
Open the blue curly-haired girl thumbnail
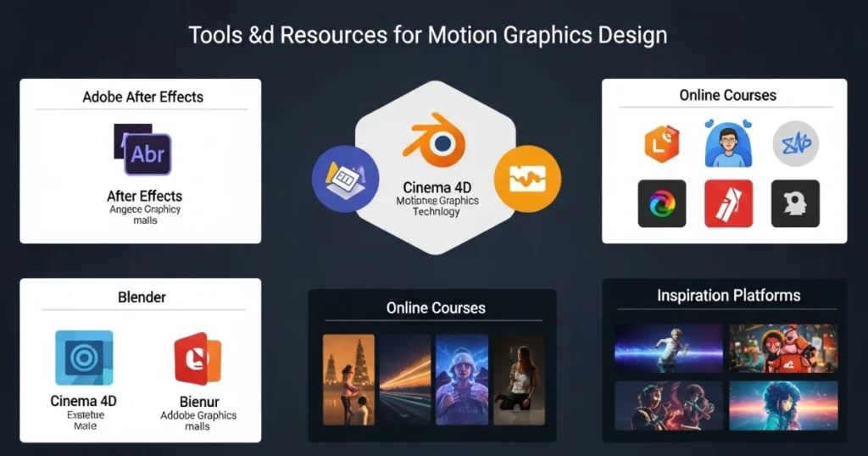(x=783, y=406)
